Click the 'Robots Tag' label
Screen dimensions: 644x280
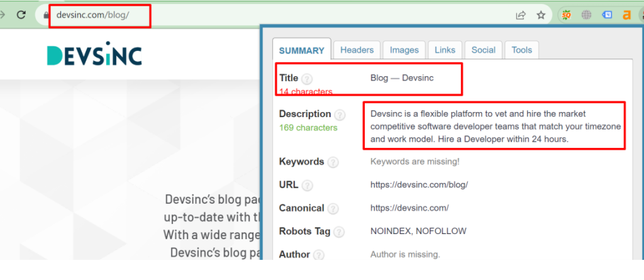(x=305, y=231)
